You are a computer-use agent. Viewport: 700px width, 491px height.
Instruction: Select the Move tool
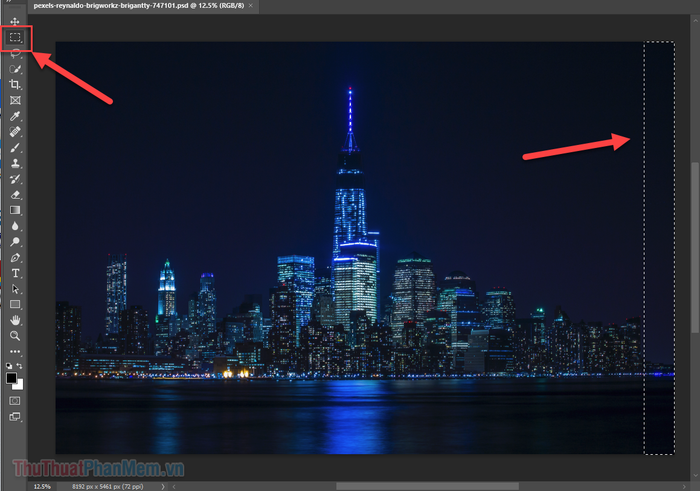coord(15,22)
